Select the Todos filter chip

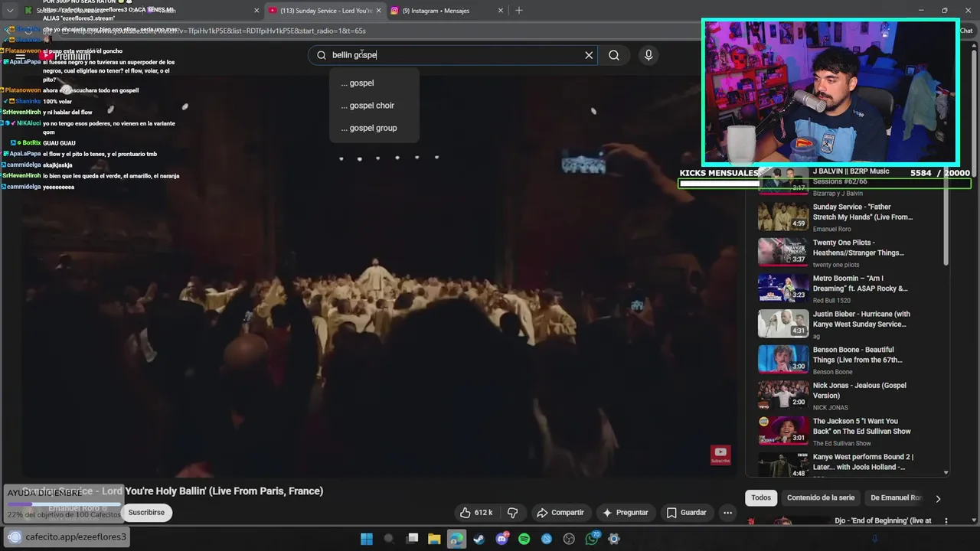[761, 497]
